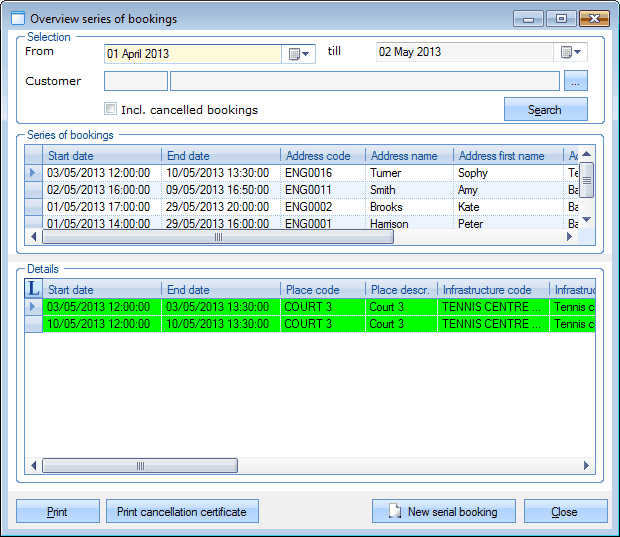Click the row arrow of first Details row
Image resolution: width=620 pixels, height=537 pixels.
(33, 307)
